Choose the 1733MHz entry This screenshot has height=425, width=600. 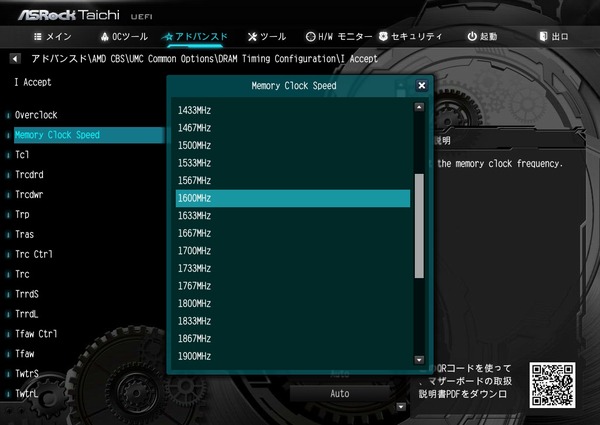point(293,269)
